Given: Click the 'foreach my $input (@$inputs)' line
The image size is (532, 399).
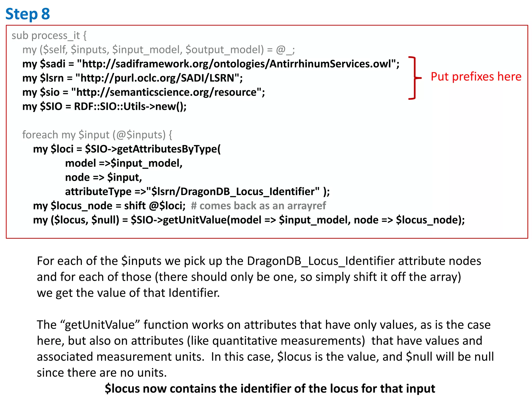Looking at the screenshot, I should pyautogui.click(x=97, y=135).
